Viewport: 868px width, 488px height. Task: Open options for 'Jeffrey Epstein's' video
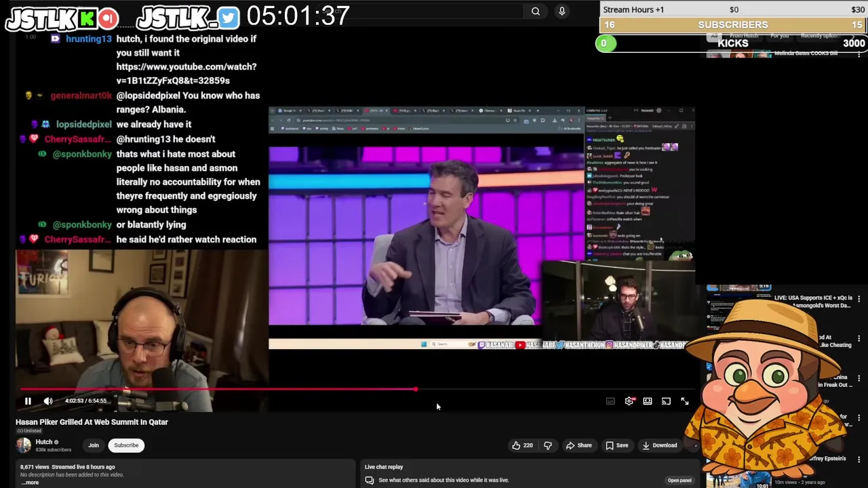tap(859, 460)
